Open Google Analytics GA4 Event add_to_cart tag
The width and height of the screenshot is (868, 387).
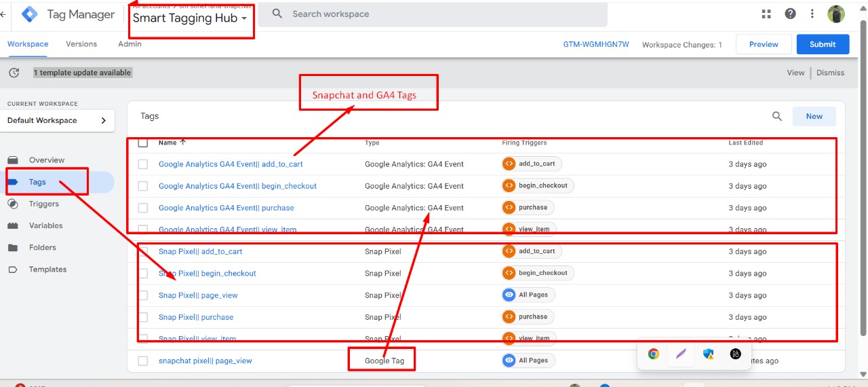tap(231, 164)
